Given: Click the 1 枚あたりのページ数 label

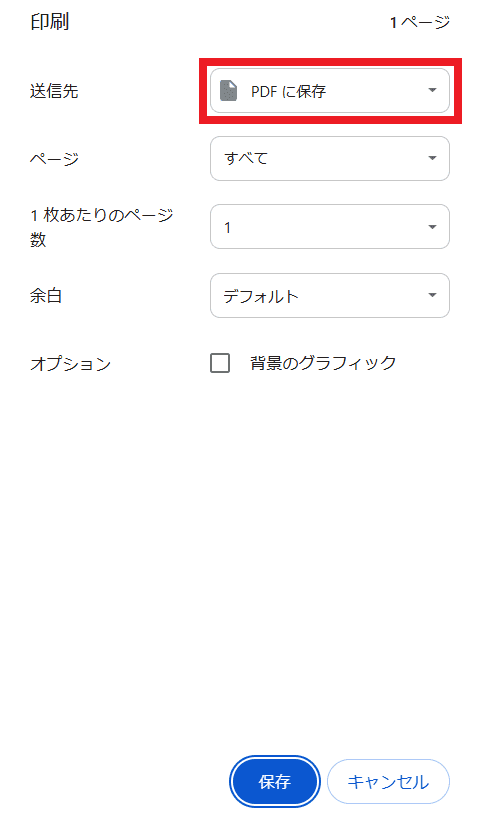Looking at the screenshot, I should coord(101,227).
